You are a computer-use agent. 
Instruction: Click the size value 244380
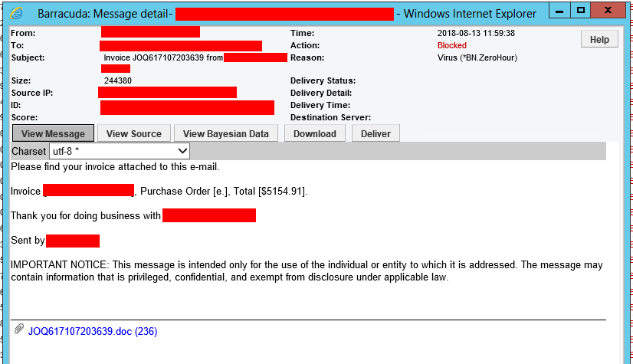point(118,80)
